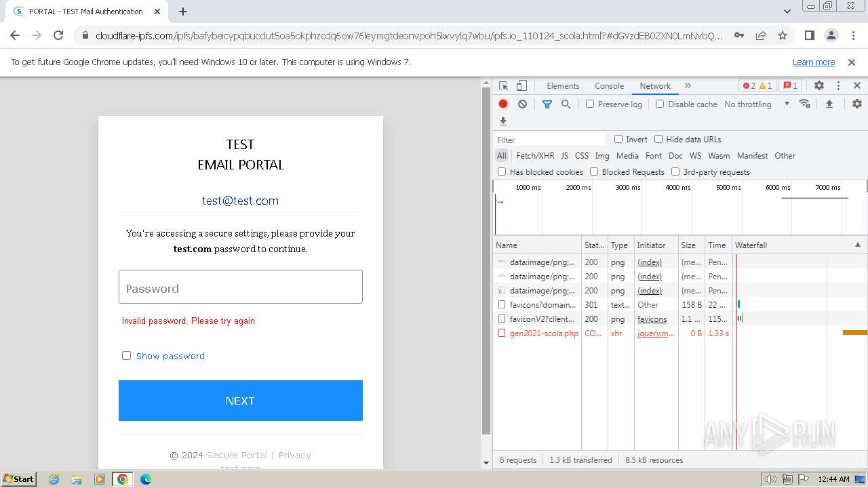This screenshot has height=488, width=868.
Task: Open a new browser tab
Action: coord(183,12)
